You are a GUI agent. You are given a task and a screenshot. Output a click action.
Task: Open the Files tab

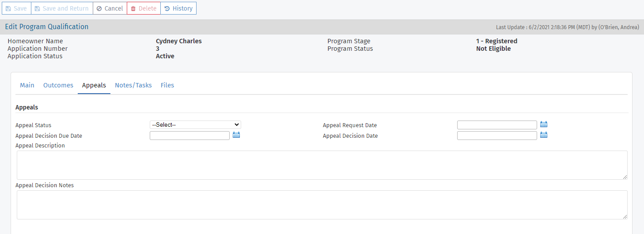pos(167,85)
